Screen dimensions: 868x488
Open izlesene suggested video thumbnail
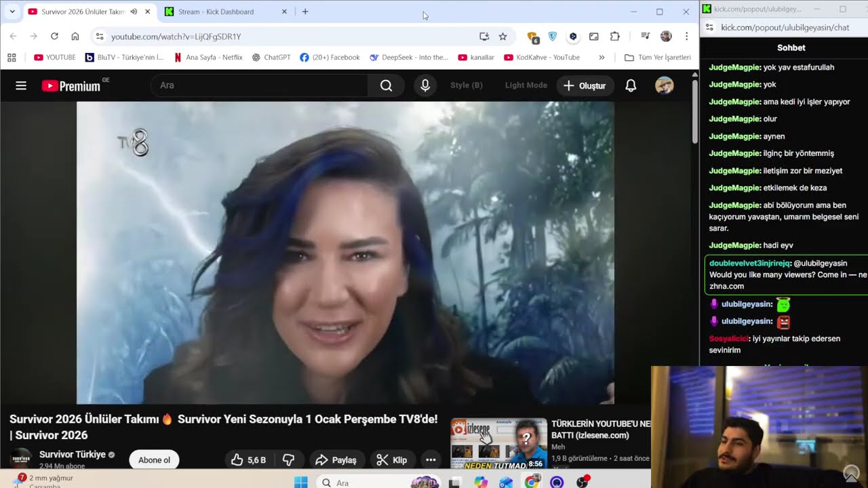(498, 443)
